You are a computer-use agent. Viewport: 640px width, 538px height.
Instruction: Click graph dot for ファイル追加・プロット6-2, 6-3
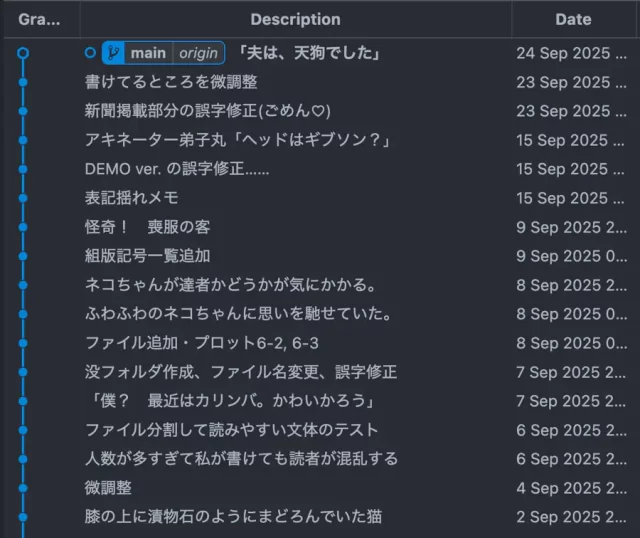[x=23, y=343]
